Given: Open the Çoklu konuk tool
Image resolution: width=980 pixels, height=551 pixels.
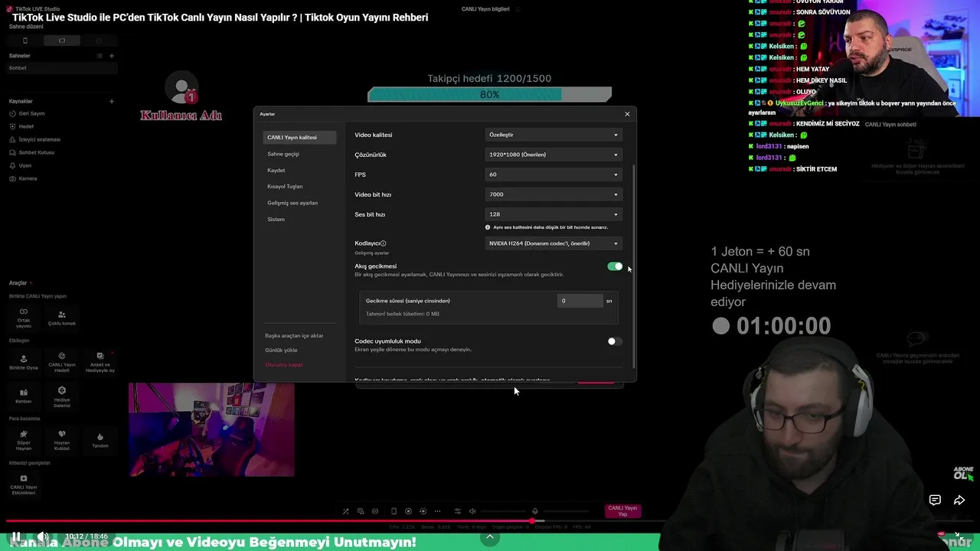Looking at the screenshot, I should click(x=62, y=317).
